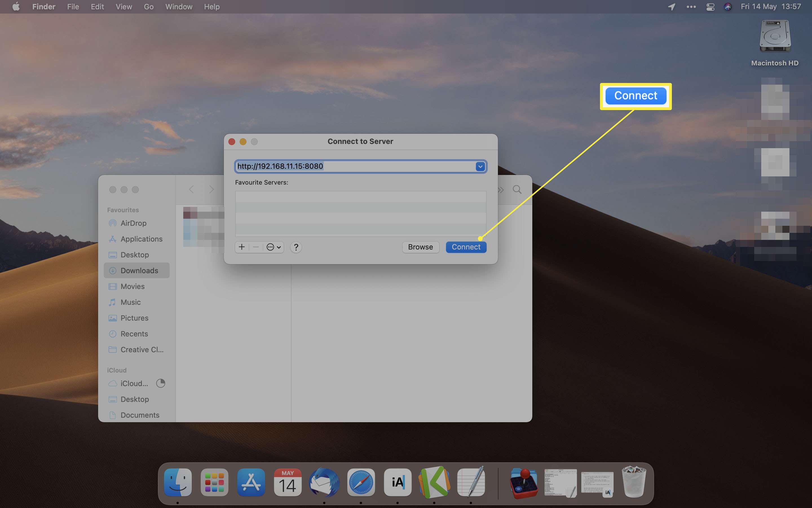The image size is (812, 508).
Task: Open the Edit menu
Action: point(97,7)
